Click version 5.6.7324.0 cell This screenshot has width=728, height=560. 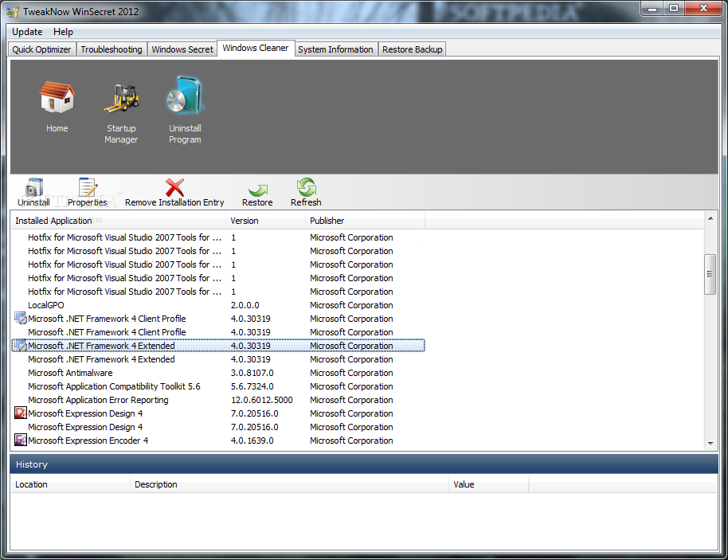tap(252, 386)
